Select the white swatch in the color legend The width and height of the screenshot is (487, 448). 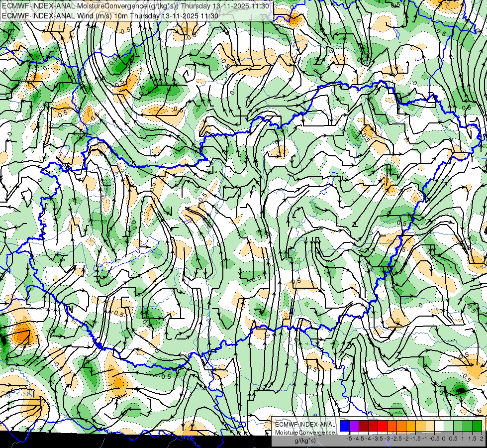point(439,426)
